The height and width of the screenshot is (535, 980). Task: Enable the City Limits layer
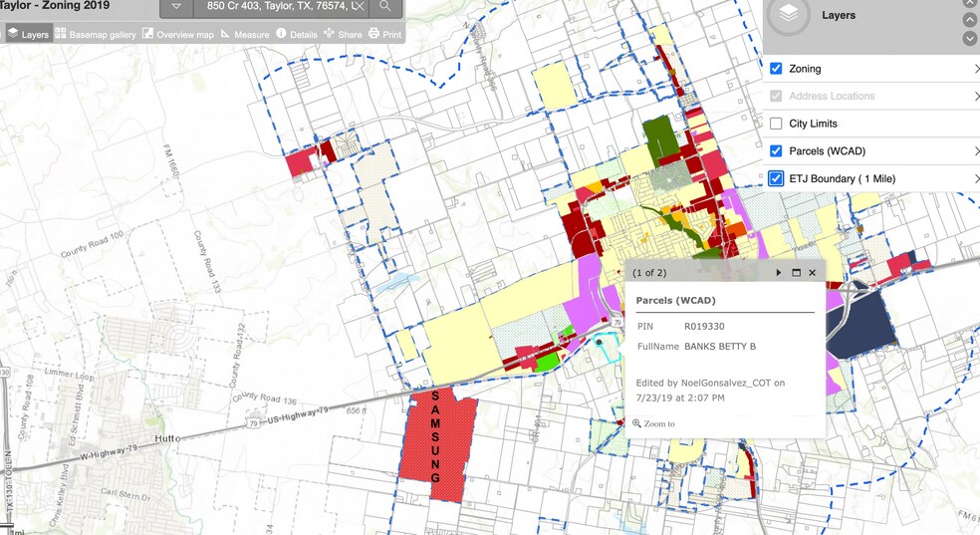[776, 124]
